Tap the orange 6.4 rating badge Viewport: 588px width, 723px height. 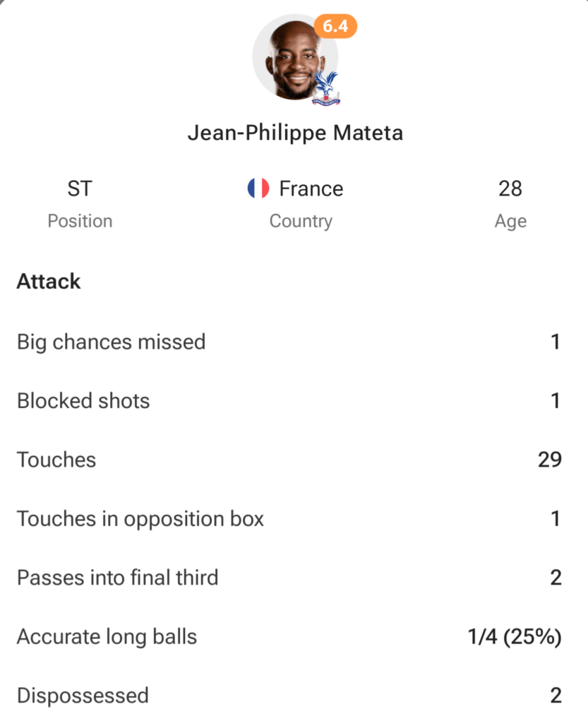click(335, 26)
